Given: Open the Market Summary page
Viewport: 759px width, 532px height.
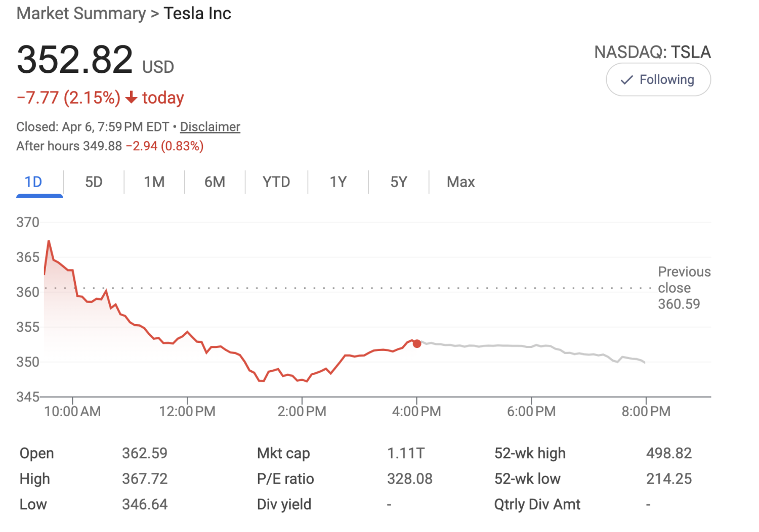Looking at the screenshot, I should [x=81, y=13].
